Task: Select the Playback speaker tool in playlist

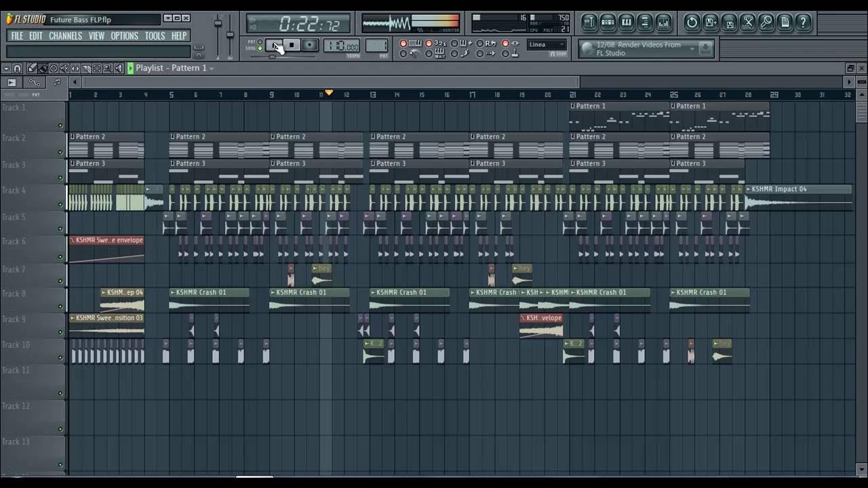Action: [x=119, y=68]
